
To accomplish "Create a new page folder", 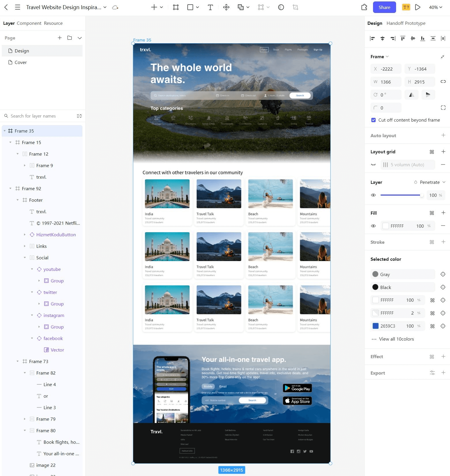I will [x=69, y=38].
